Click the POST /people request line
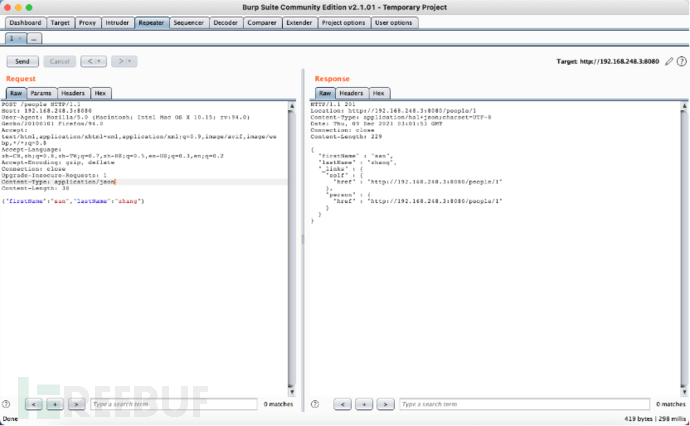 tap(41, 104)
